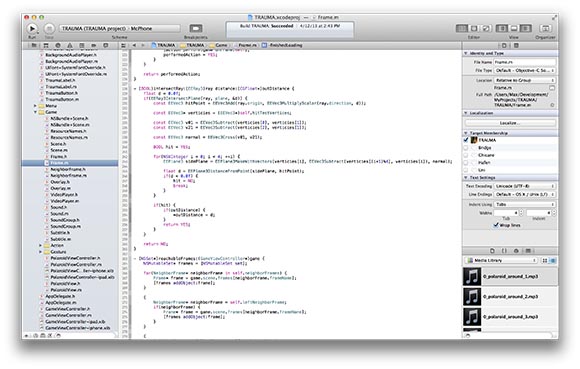Viewport: 580px width, 369px height.
Task: Check the Hafen target membership
Action: point(466,162)
